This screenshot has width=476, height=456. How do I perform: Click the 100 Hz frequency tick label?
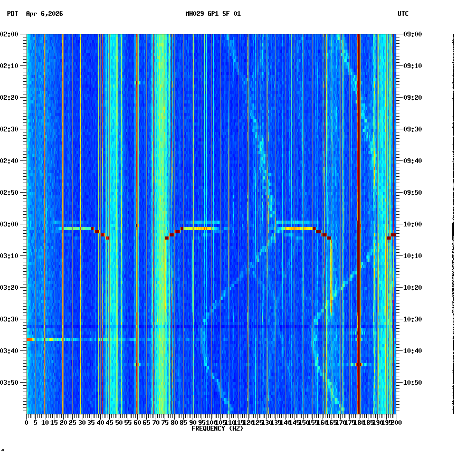tap(210, 422)
